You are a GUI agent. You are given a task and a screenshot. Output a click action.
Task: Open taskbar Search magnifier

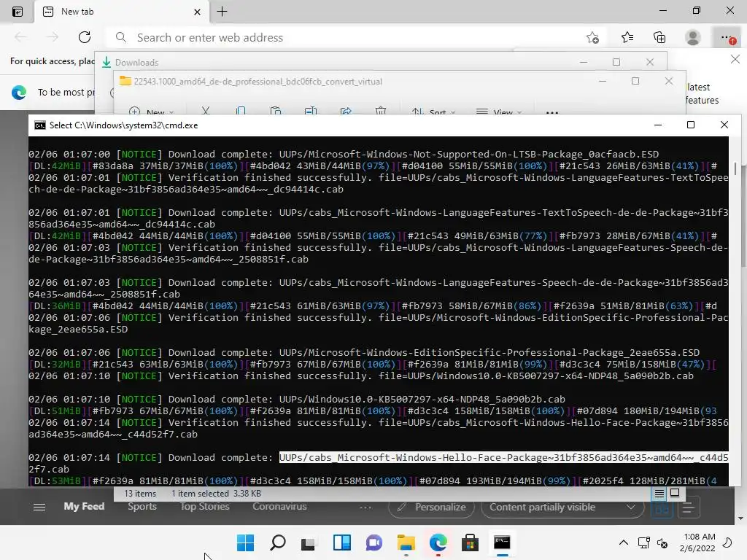(x=278, y=542)
